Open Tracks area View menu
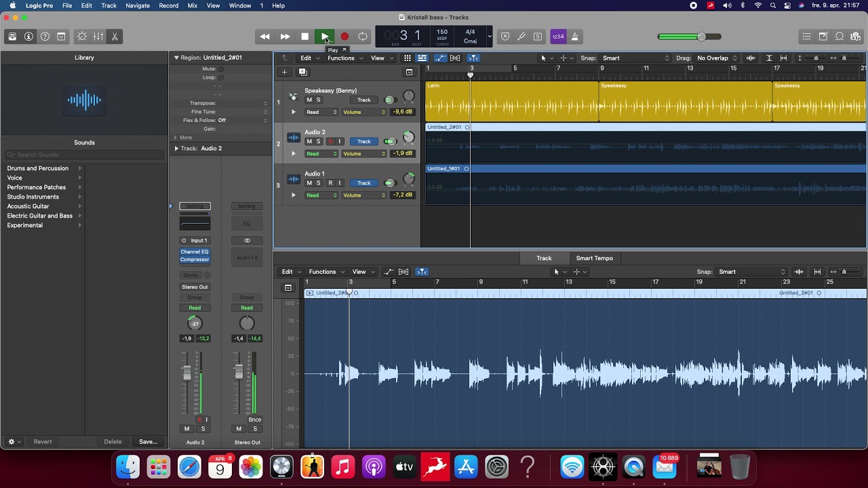 coord(381,58)
